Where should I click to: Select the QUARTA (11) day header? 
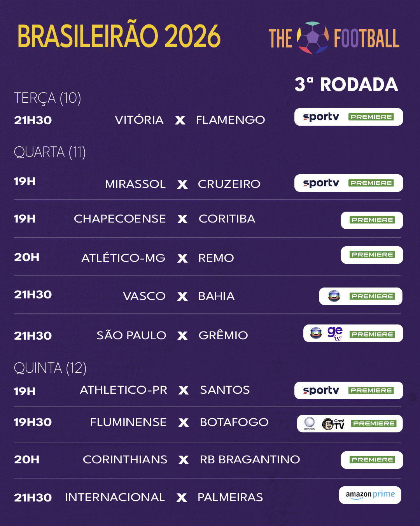click(50, 152)
